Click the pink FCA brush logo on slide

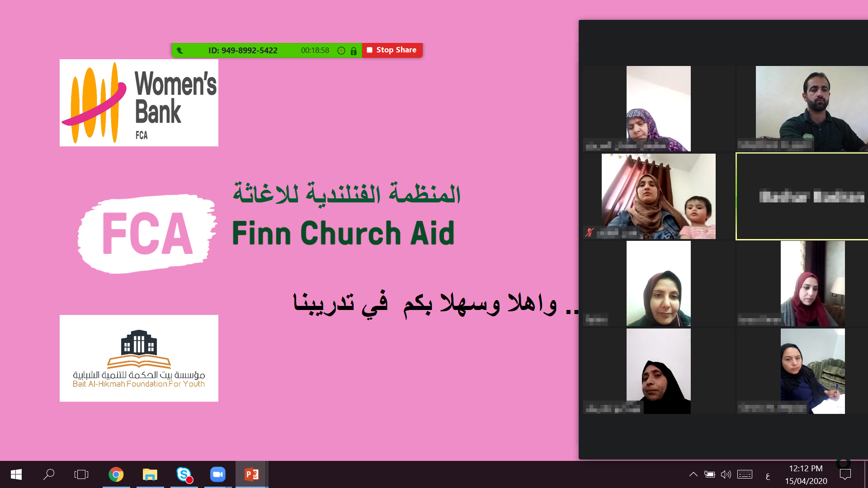pyautogui.click(x=147, y=234)
